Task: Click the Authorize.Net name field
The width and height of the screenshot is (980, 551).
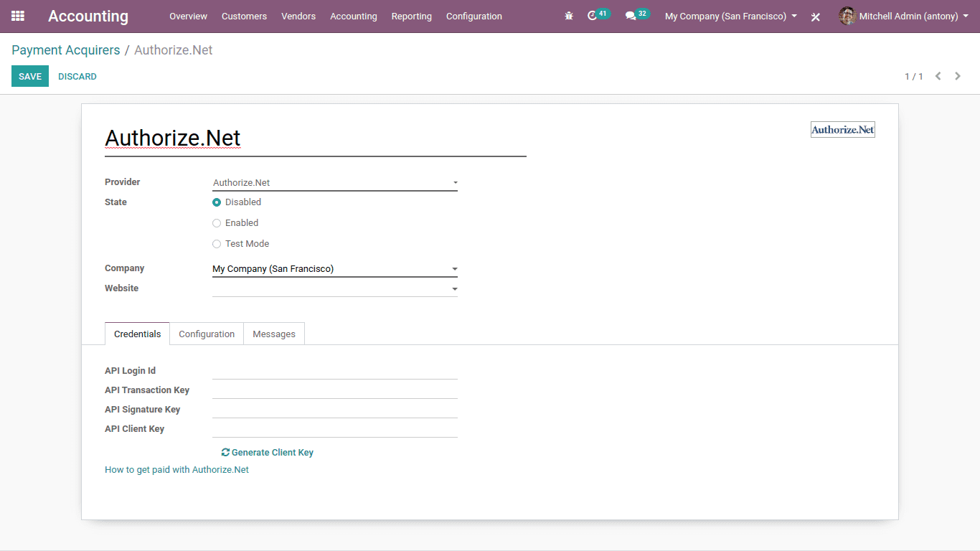Action: tap(316, 138)
